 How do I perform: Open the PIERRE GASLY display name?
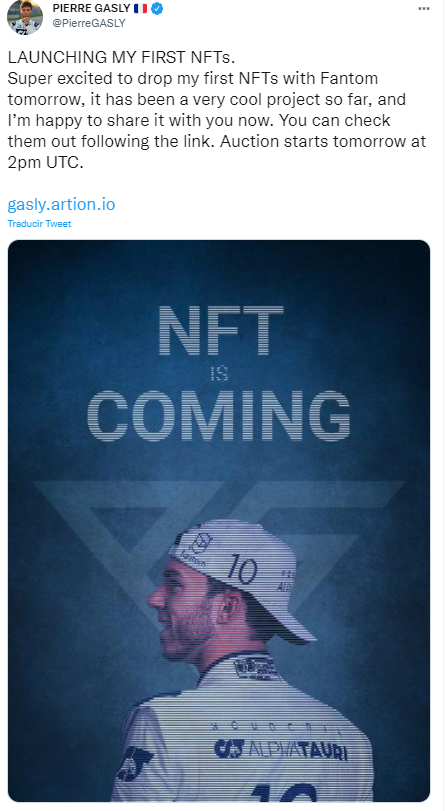(92, 8)
